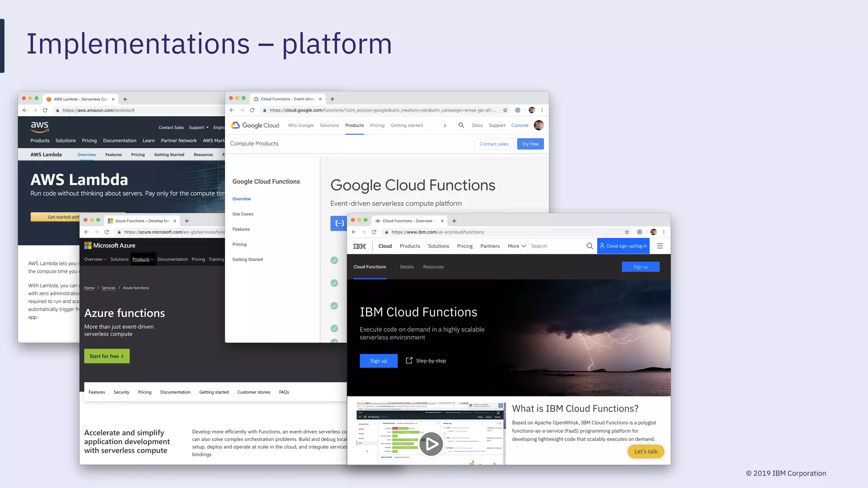The width and height of the screenshot is (868, 488).
Task: Expand the More dropdown on IBM nav
Action: (x=517, y=246)
